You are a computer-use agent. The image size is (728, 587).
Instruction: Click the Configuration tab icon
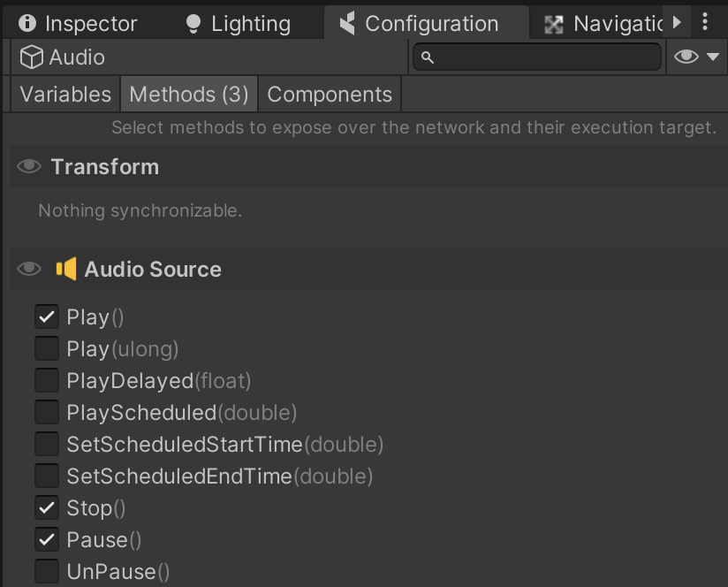tap(347, 24)
